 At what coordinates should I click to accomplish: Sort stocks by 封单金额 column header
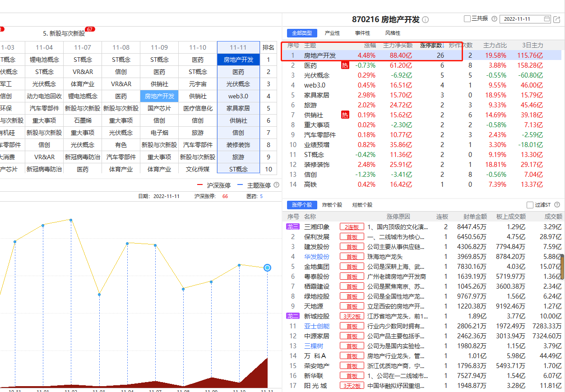(x=475, y=217)
